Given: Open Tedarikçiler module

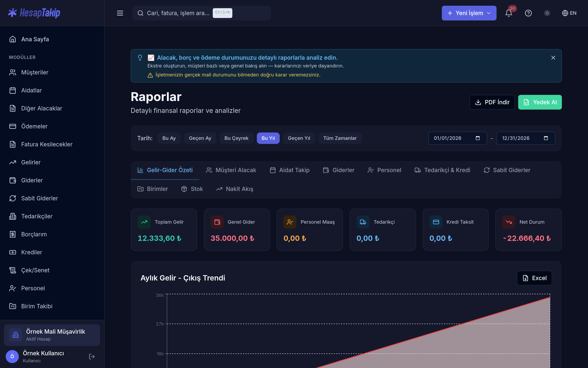Looking at the screenshot, I should click(x=52, y=216).
